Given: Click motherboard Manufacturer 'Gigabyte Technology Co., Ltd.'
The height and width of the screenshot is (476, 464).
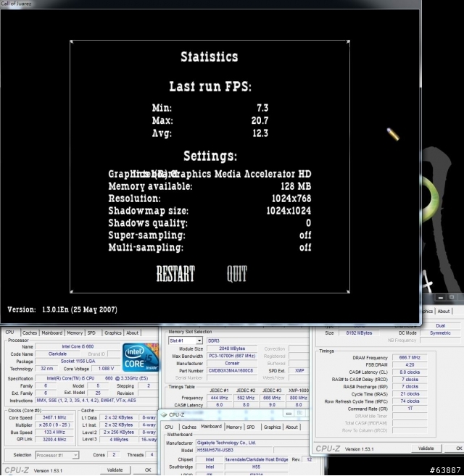Looking at the screenshot, I should pos(252,443).
